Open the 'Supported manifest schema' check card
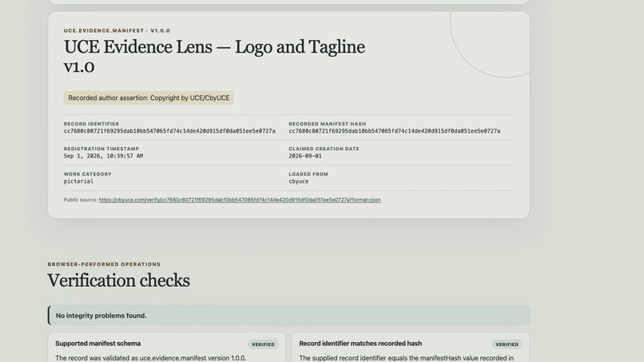Screen dimensions: 644x362 (x=167, y=348)
